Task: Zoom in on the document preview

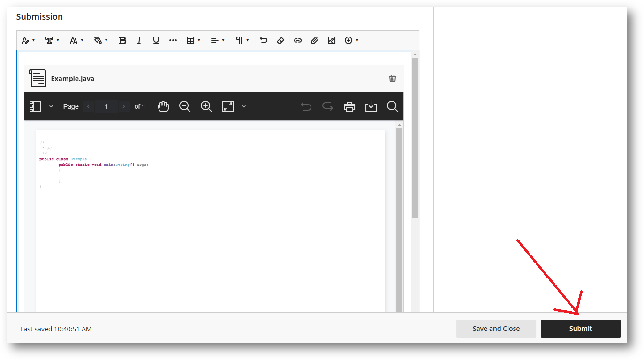Action: [206, 106]
